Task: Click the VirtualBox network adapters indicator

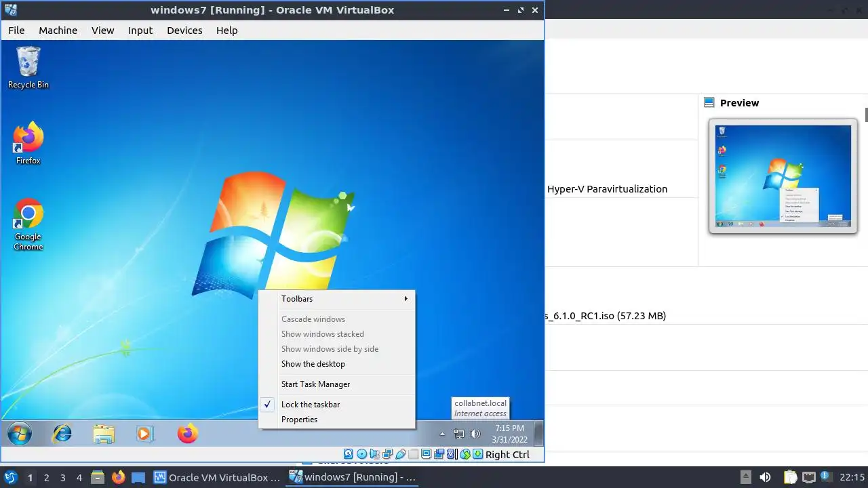Action: click(387, 454)
